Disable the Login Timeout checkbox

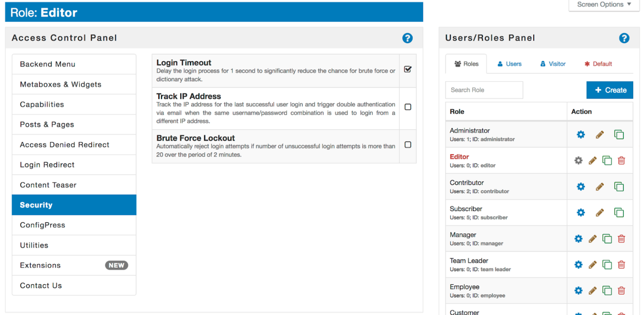(x=408, y=70)
